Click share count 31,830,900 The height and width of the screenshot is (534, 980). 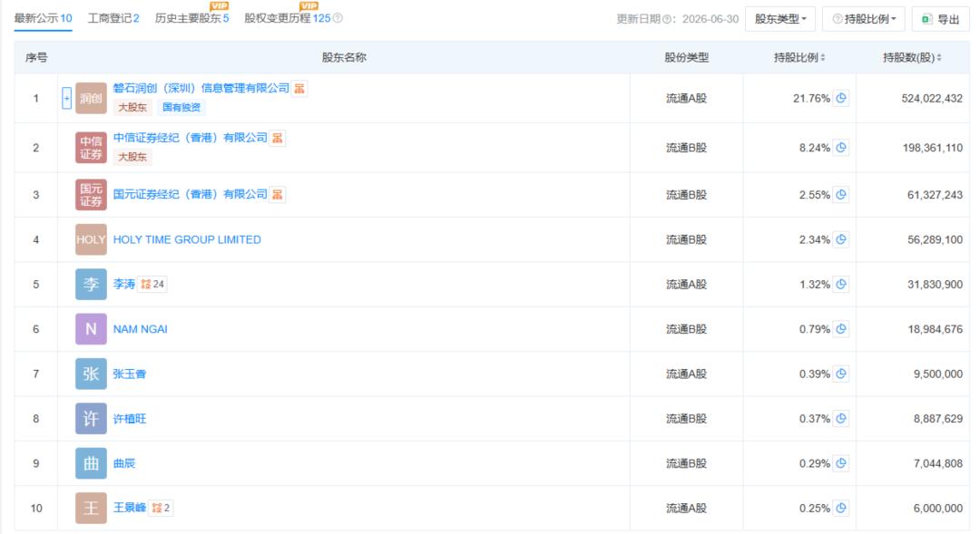coord(935,284)
